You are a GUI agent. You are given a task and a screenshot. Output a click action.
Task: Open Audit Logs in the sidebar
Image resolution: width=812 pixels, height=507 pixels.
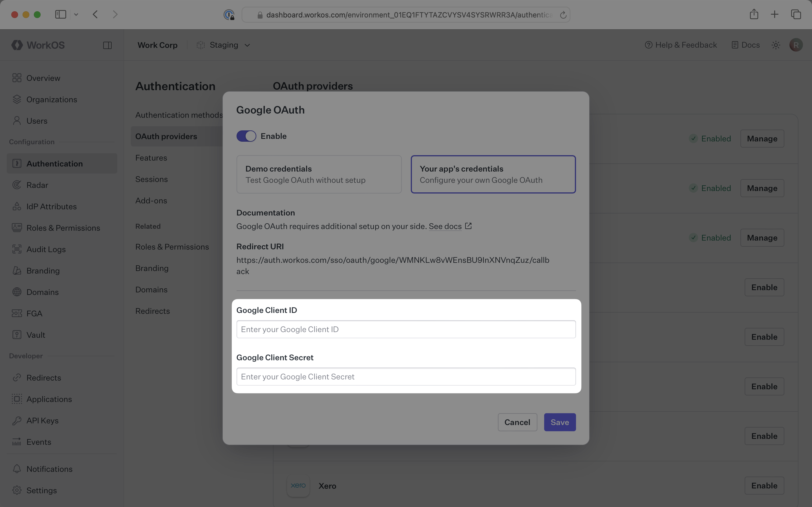(46, 249)
